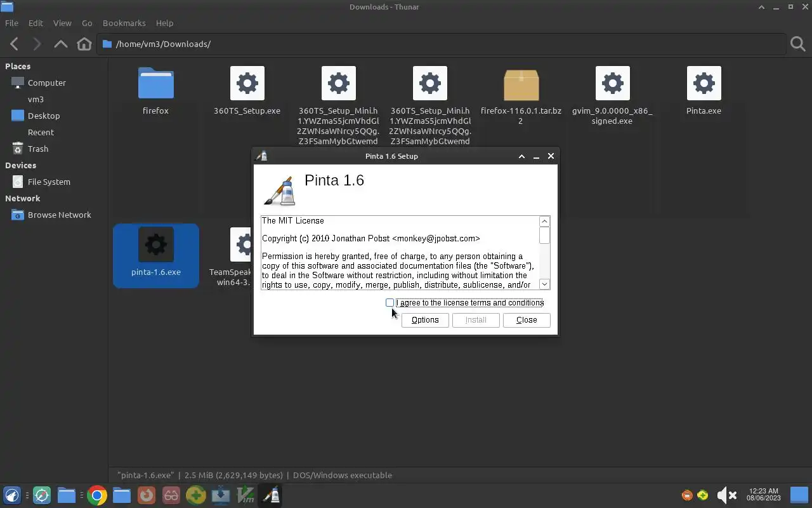Image resolution: width=812 pixels, height=508 pixels.
Task: Open the View menu
Action: pyautogui.click(x=62, y=23)
